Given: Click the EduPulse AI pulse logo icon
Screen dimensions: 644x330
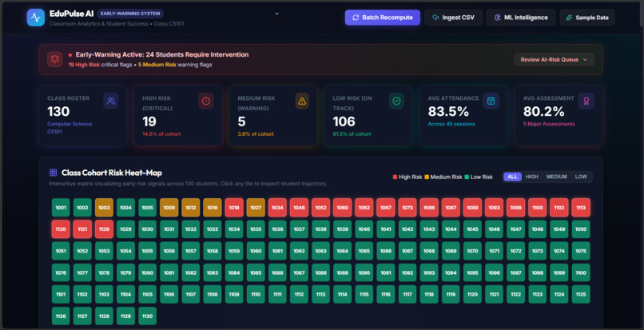Looking at the screenshot, I should click(x=36, y=18).
